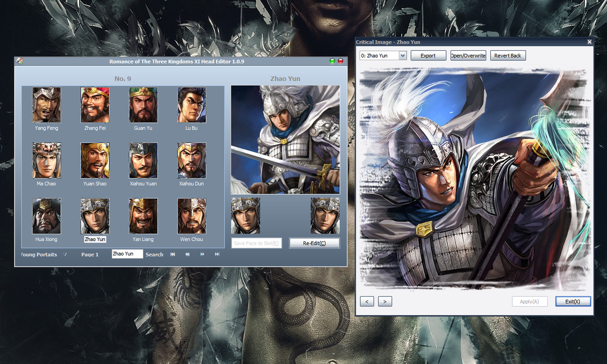
Task: Select the Yuan Shao portrait
Action: (95, 160)
